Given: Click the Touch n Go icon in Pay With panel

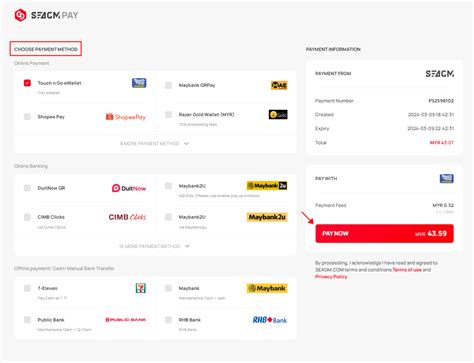Looking at the screenshot, I should pyautogui.click(x=447, y=179).
